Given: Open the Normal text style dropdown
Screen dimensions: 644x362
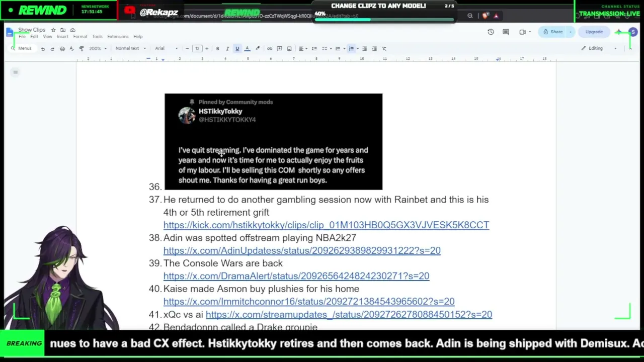Looking at the screenshot, I should pyautogui.click(x=130, y=49).
